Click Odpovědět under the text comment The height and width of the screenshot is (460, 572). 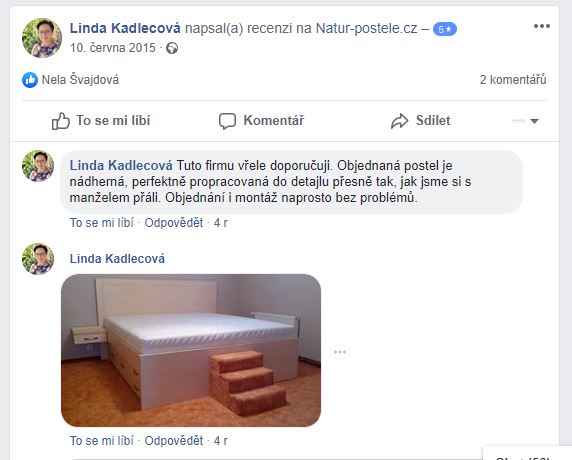pyautogui.click(x=174, y=223)
